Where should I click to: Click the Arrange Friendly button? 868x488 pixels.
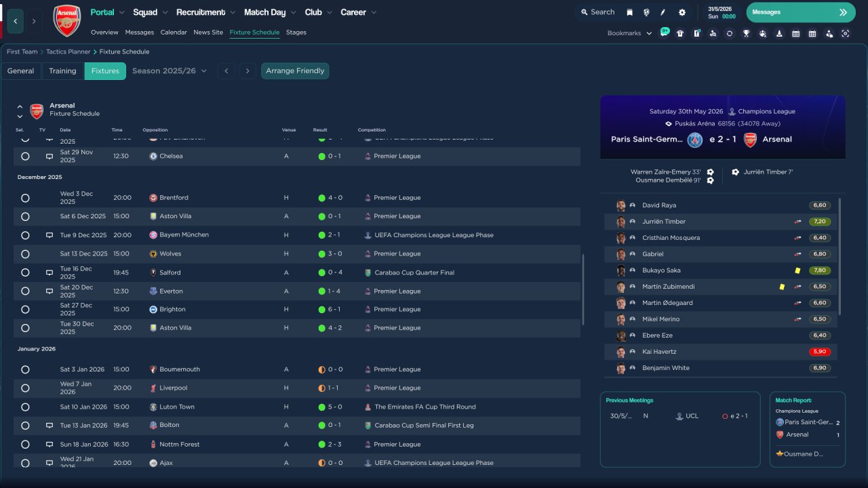click(x=295, y=71)
